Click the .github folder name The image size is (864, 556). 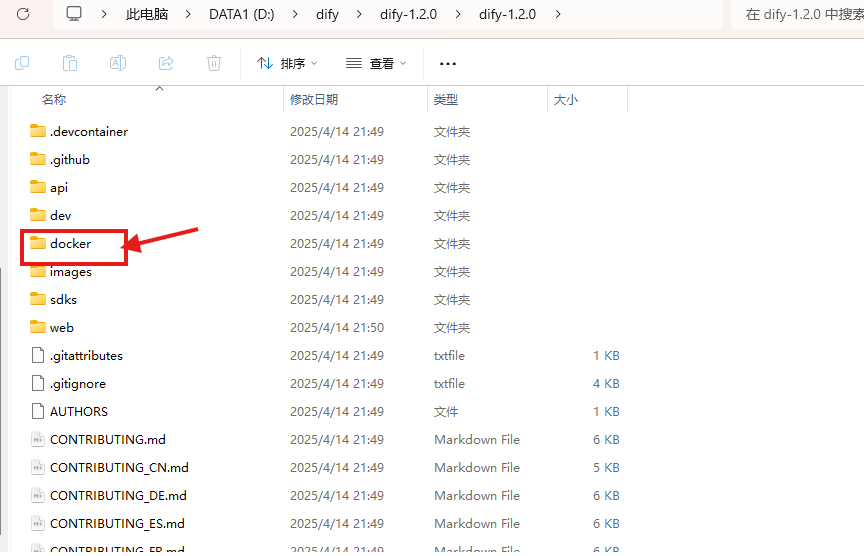[x=70, y=160]
